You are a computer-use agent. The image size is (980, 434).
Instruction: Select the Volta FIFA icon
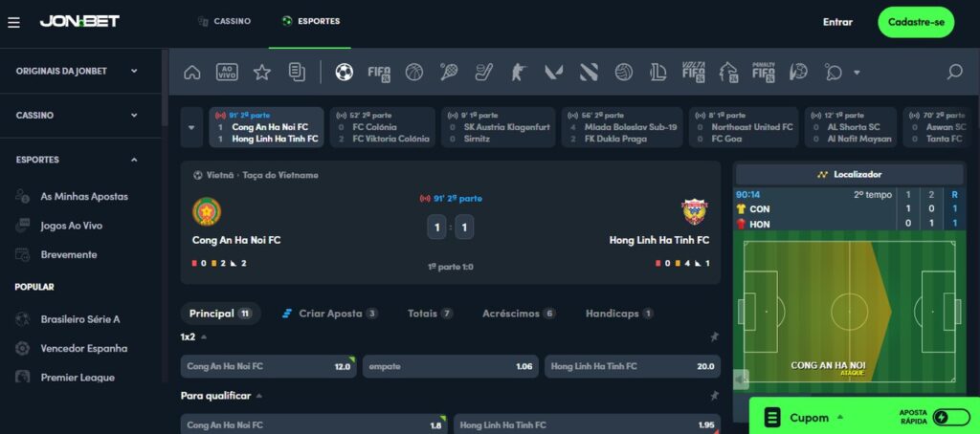click(693, 73)
